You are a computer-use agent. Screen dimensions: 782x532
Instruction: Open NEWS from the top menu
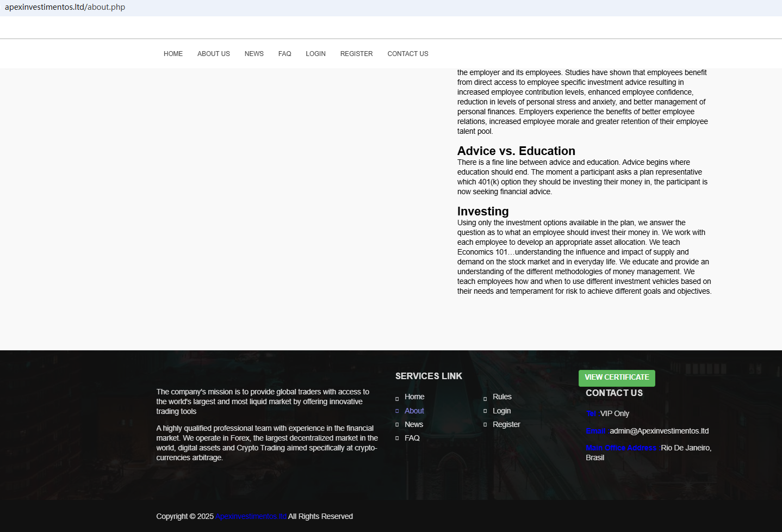pyautogui.click(x=254, y=54)
